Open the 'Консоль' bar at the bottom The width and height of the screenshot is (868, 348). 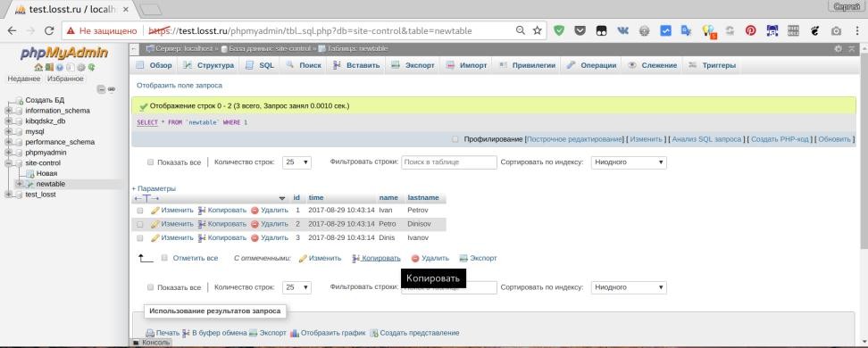[151, 343]
